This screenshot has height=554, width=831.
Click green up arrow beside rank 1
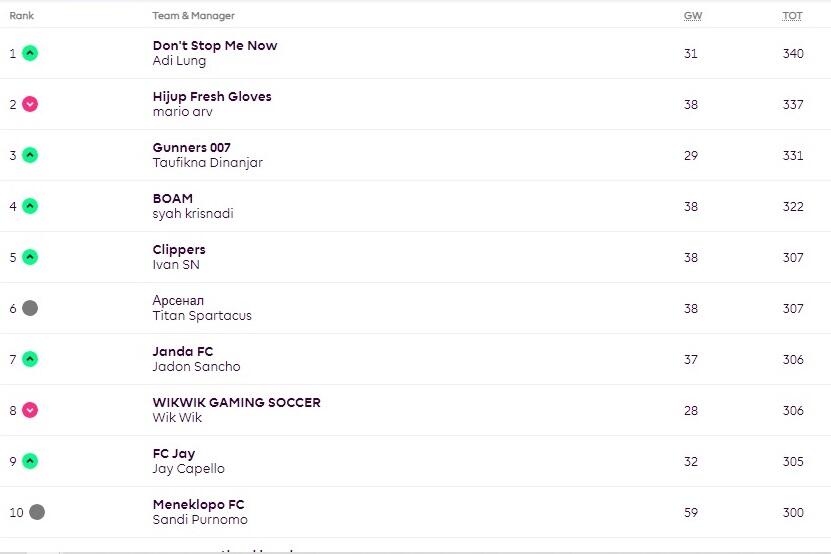pyautogui.click(x=30, y=53)
